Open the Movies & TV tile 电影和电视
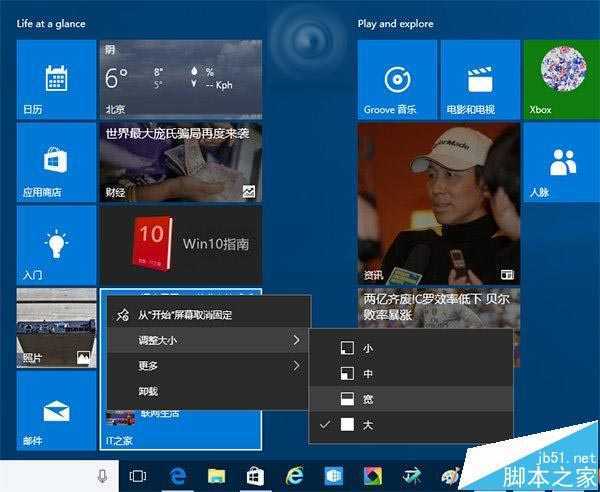This screenshot has width=600, height=492. [x=480, y=80]
